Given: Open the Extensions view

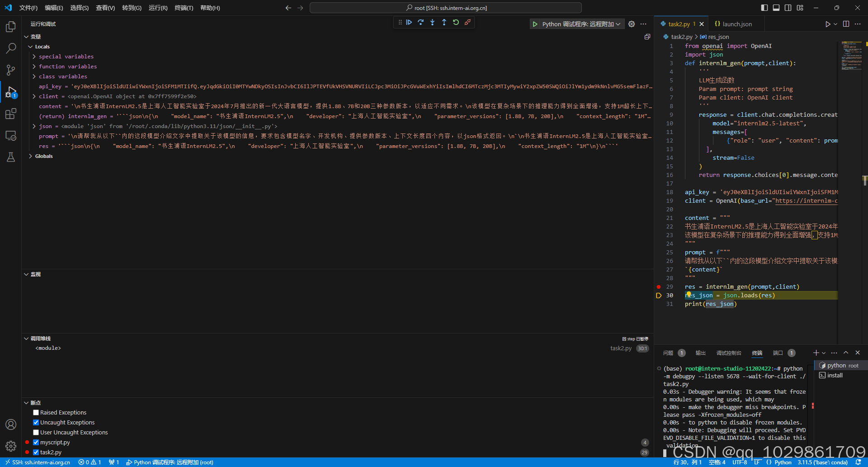Looking at the screenshot, I should click(11, 114).
